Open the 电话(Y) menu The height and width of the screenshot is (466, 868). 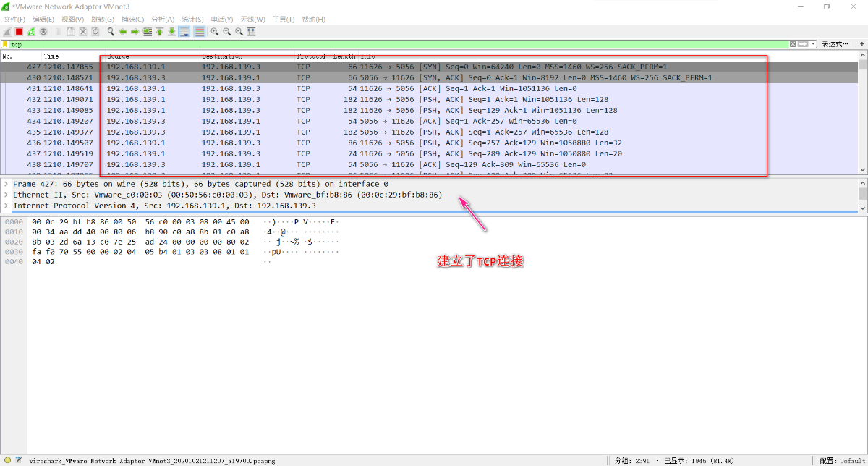point(222,19)
